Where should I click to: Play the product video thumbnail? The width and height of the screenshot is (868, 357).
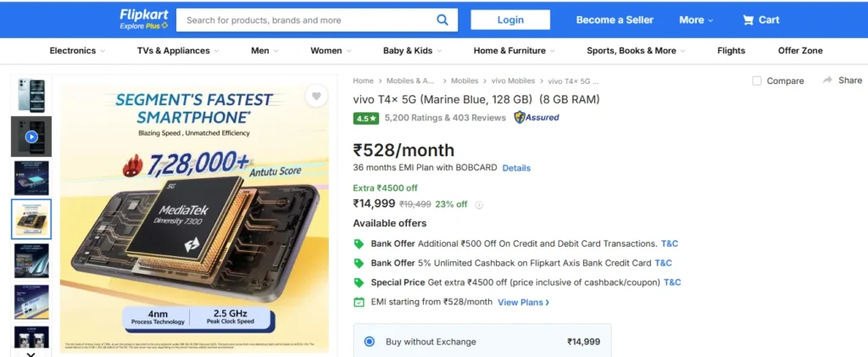(x=31, y=137)
